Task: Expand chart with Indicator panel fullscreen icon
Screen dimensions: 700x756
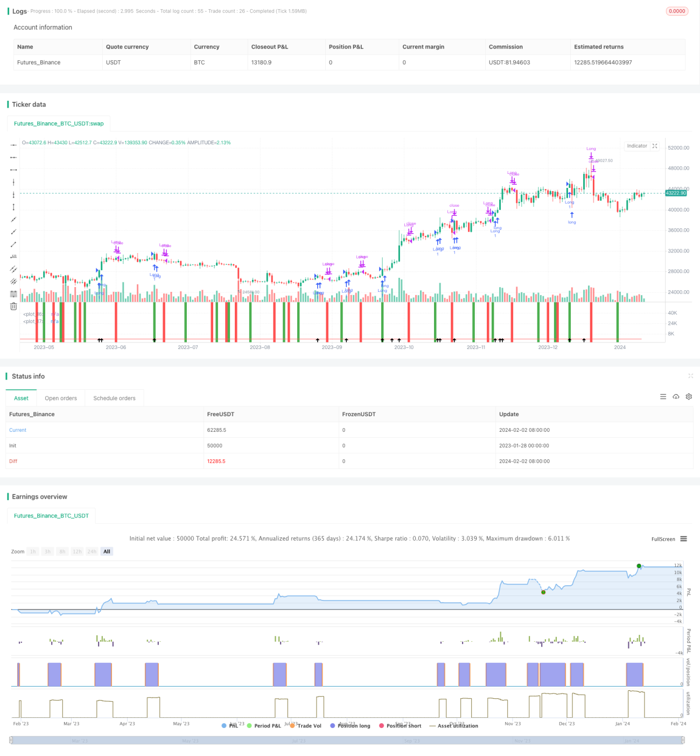Action: [x=655, y=146]
